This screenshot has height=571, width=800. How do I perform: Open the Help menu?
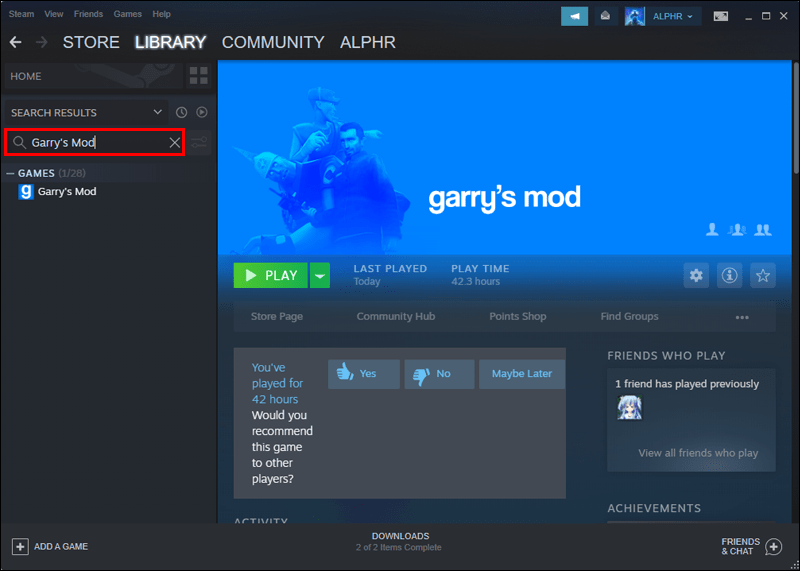coord(161,14)
